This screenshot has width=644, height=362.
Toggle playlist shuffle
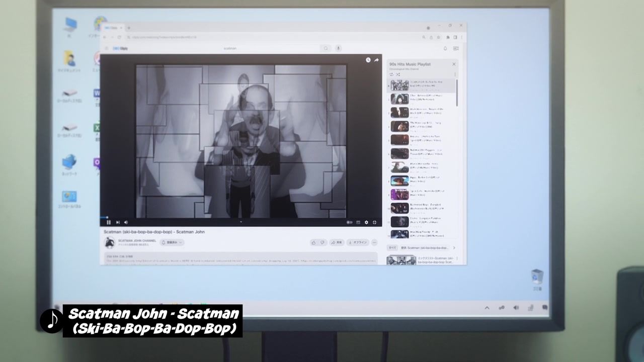pos(397,74)
